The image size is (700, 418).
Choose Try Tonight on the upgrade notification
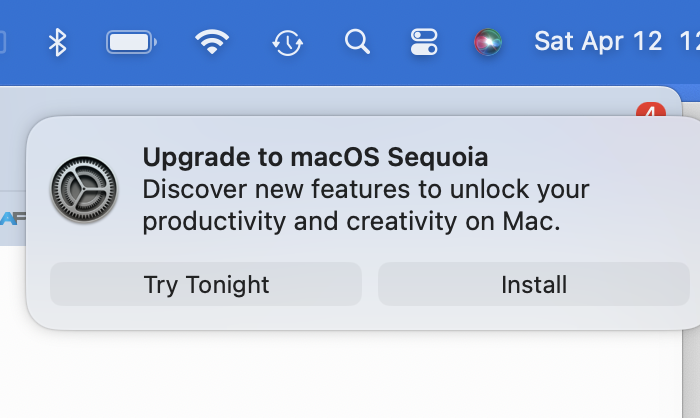(x=206, y=284)
